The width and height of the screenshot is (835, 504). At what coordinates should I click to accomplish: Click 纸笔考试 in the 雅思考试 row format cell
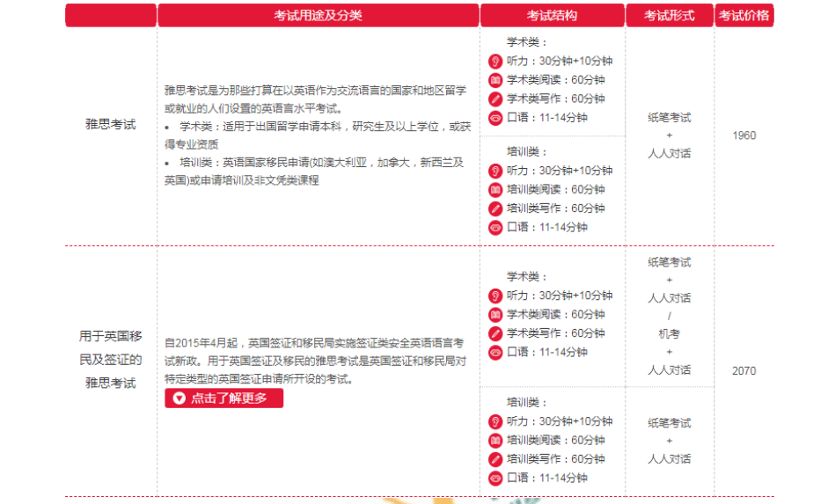tap(670, 118)
